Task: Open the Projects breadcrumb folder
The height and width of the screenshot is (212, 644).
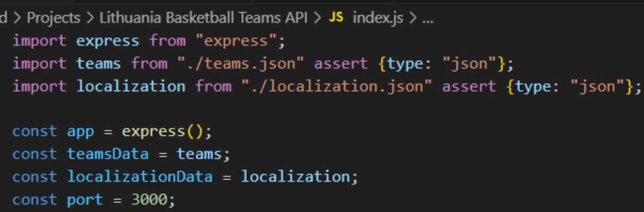Action: pyautogui.click(x=53, y=18)
